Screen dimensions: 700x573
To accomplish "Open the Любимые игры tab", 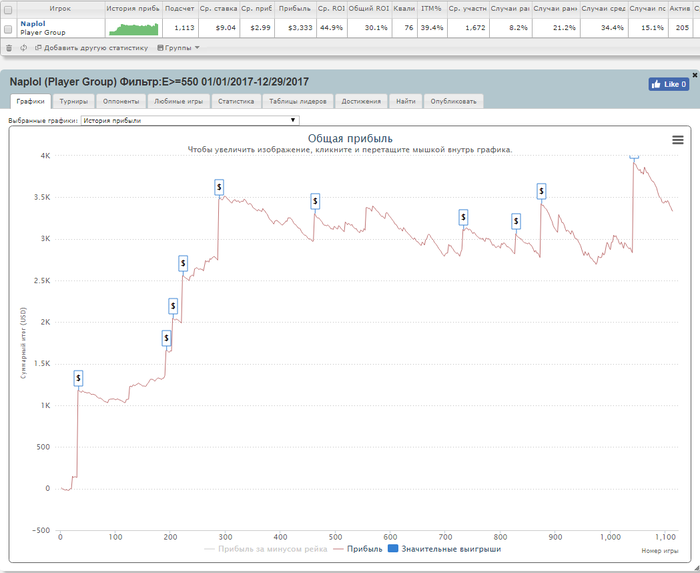I will point(179,101).
